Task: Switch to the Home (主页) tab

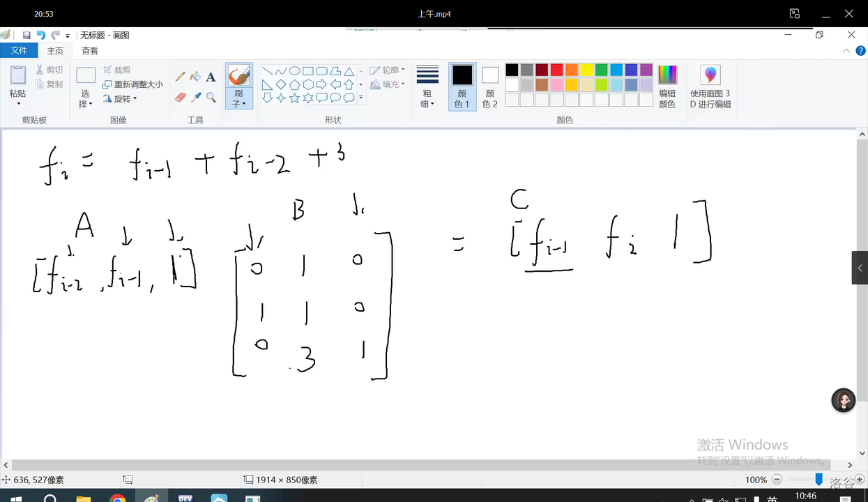Action: tap(55, 51)
